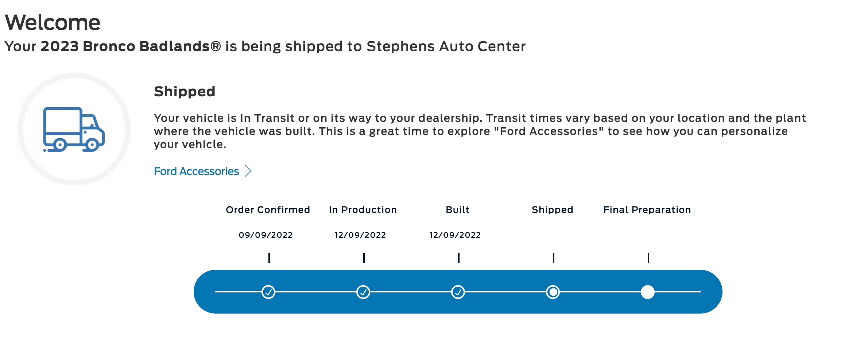Select the Built checkmark node
The height and width of the screenshot is (342, 868).
pyautogui.click(x=458, y=292)
